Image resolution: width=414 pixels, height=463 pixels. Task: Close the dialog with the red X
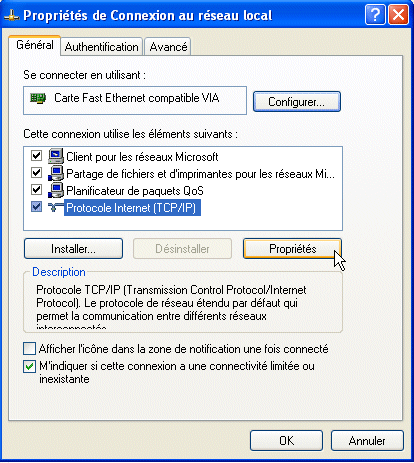pos(398,15)
